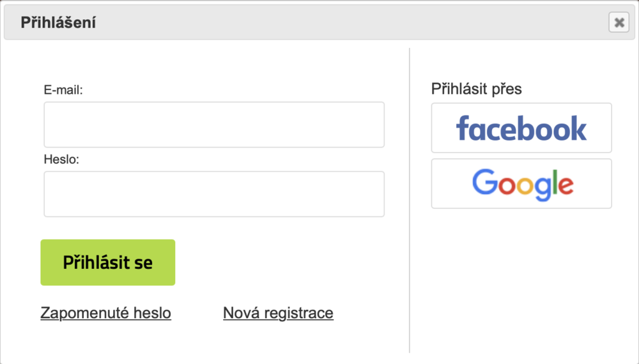Submit the login form with Přihlásit se
This screenshot has width=639, height=364.
(107, 262)
